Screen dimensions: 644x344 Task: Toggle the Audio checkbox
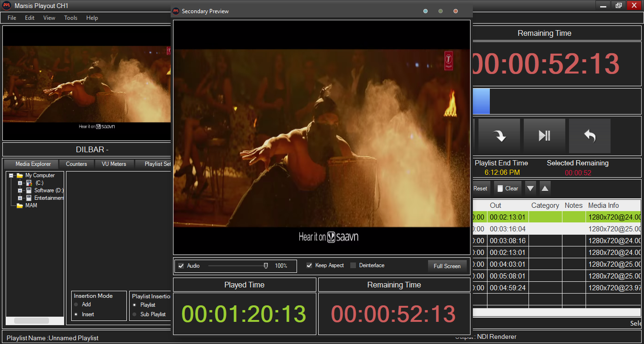pyautogui.click(x=181, y=266)
